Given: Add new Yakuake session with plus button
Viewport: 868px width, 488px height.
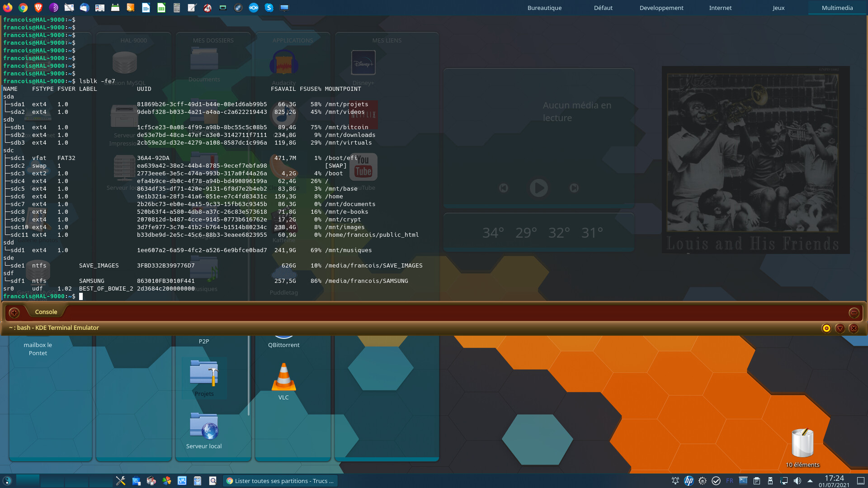Looking at the screenshot, I should pyautogui.click(x=14, y=312).
